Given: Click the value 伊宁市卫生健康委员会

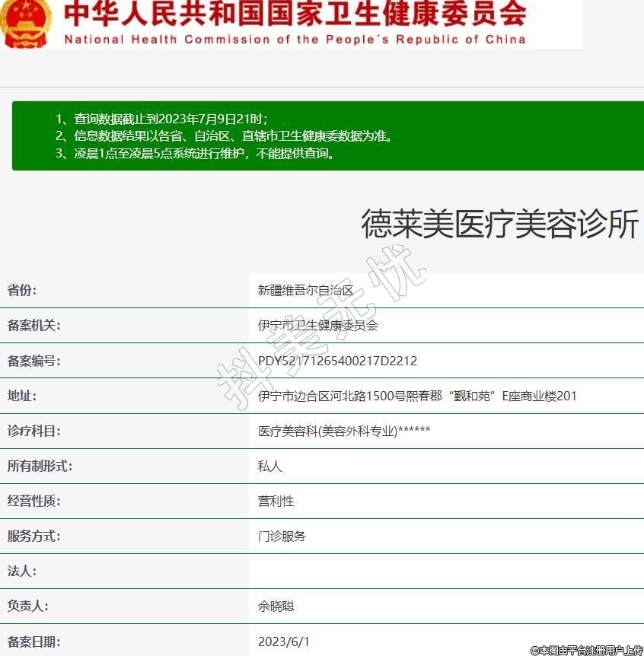Looking at the screenshot, I should (x=318, y=326).
